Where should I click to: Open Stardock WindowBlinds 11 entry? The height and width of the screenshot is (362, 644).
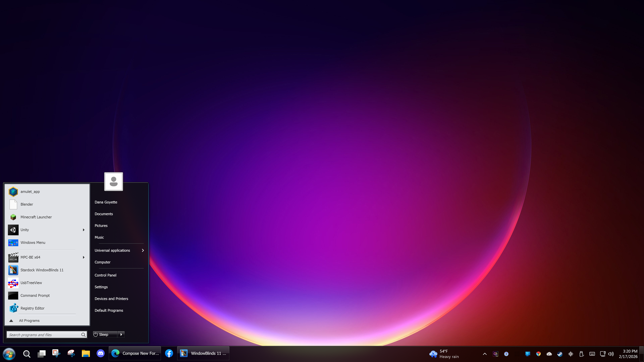coord(42,270)
